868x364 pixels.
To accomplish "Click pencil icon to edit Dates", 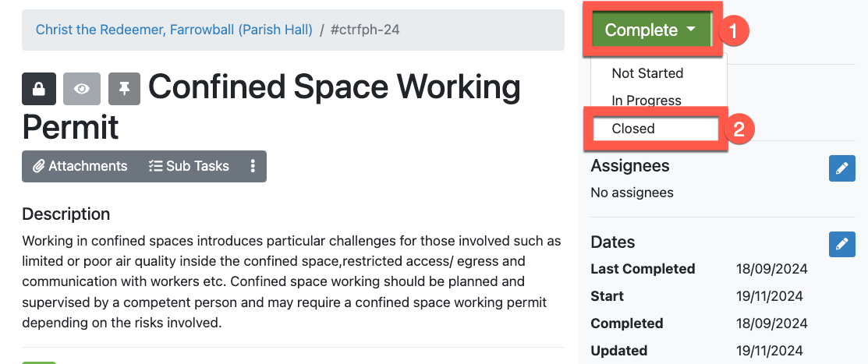I will point(841,244).
